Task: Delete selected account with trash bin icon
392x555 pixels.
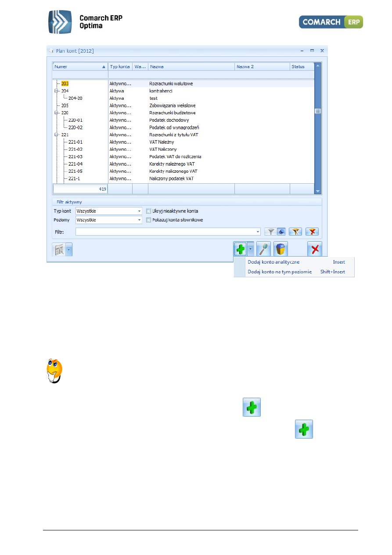Action: (281, 249)
